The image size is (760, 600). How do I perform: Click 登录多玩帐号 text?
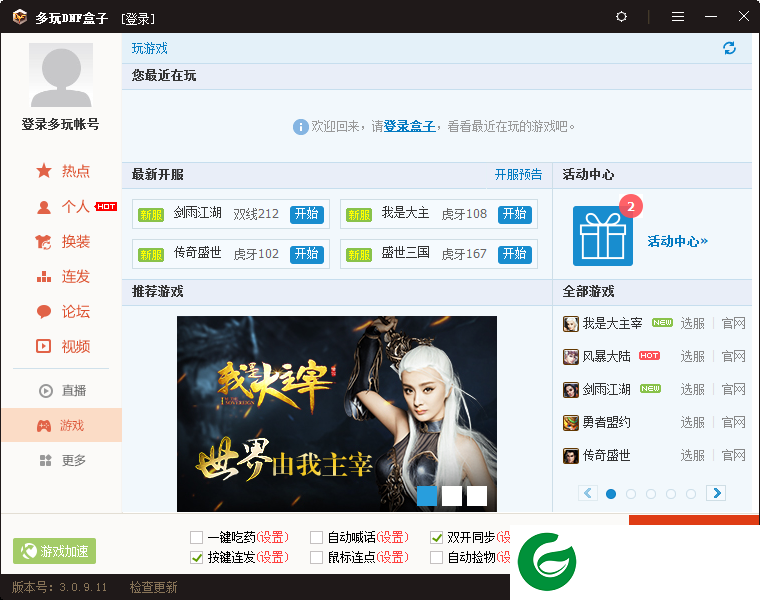[61, 125]
